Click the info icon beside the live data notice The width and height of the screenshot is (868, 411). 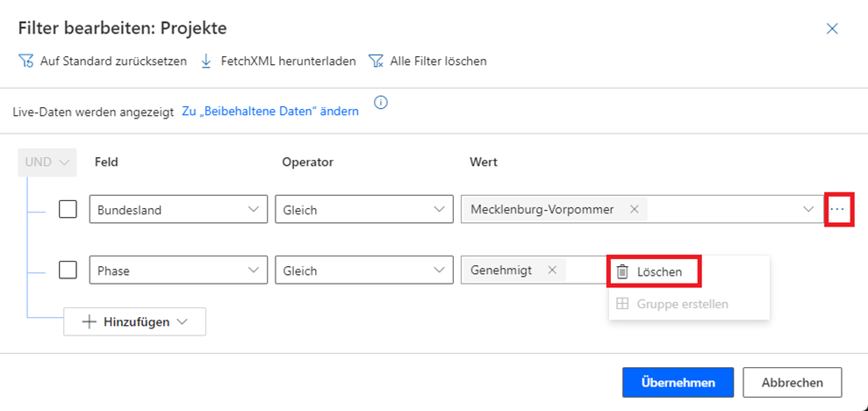coord(381,103)
